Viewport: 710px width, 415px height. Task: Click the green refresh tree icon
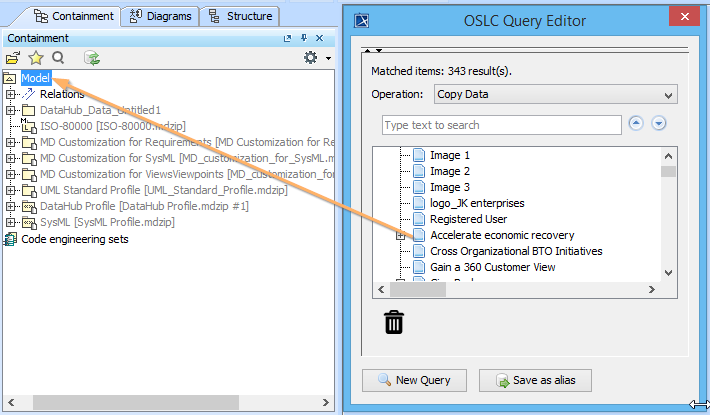92,58
